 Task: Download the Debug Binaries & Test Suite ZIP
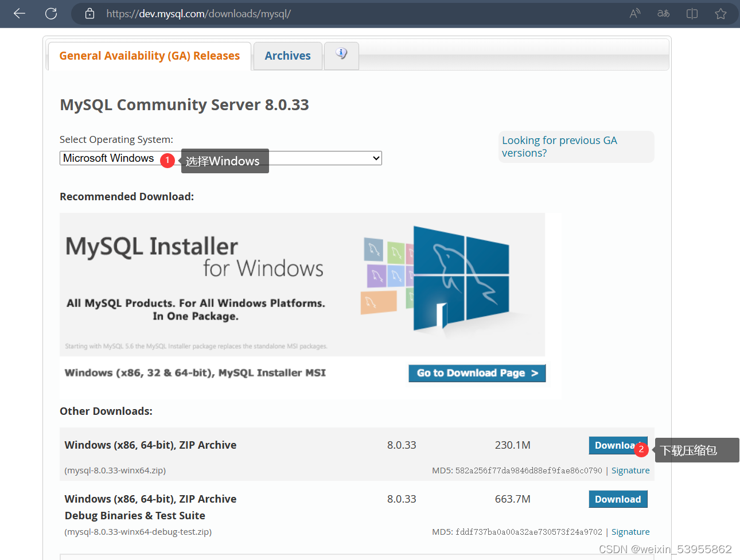(x=618, y=499)
